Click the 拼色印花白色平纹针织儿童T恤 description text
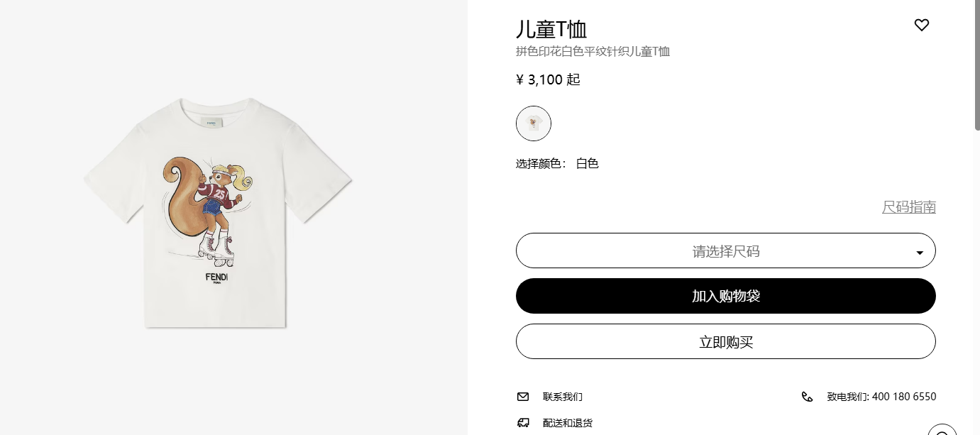This screenshot has height=435, width=980. coord(593,51)
